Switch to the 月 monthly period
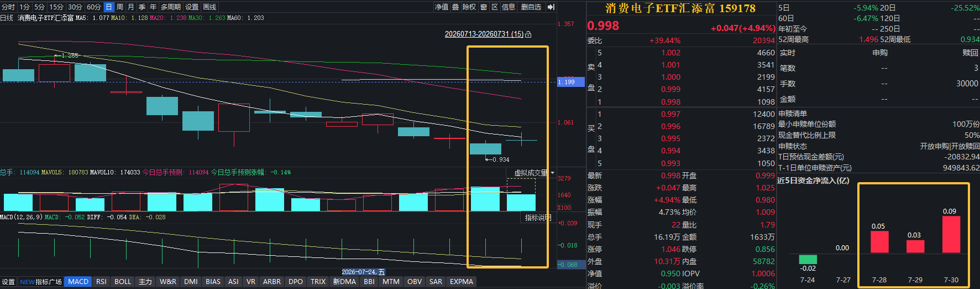Screen dimensions: 980x289 click(131, 7)
